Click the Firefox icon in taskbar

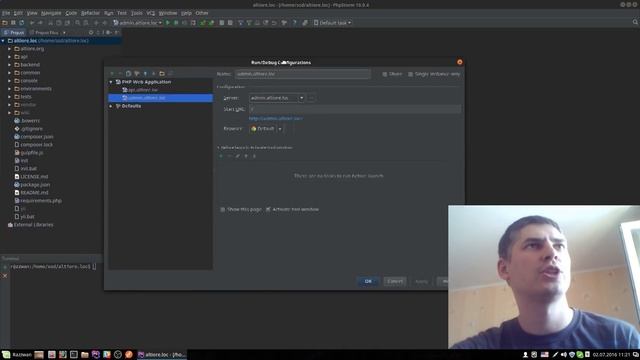pos(129,354)
